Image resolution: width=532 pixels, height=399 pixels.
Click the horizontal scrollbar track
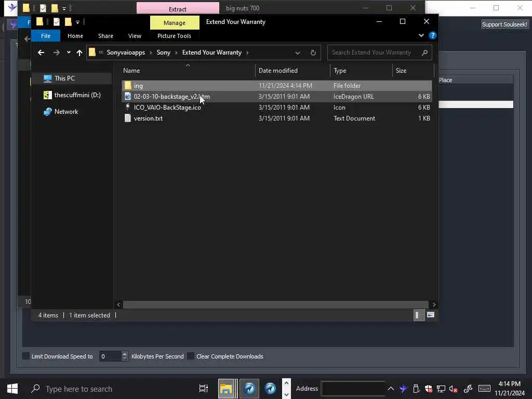[x=275, y=304]
